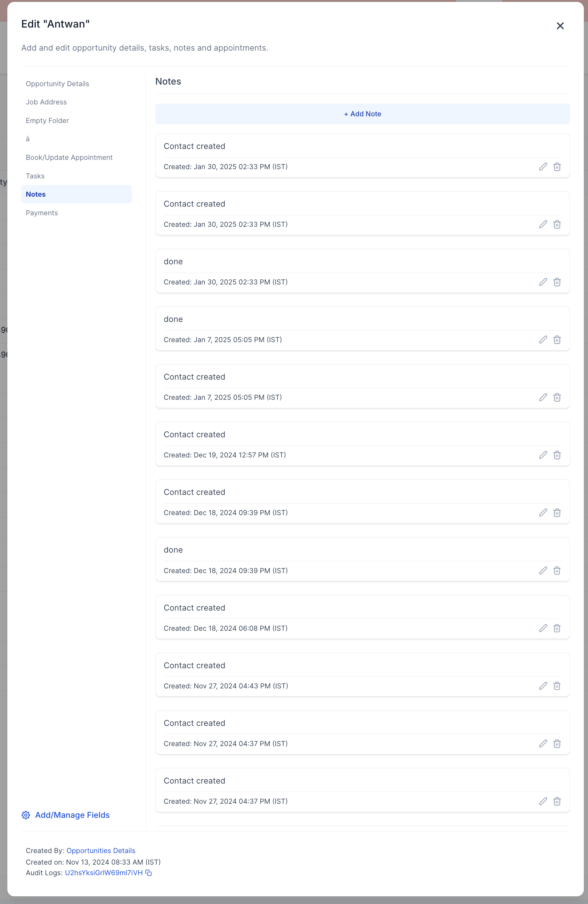Select the Notes section in sidebar
Image resolution: width=588 pixels, height=904 pixels.
(36, 194)
